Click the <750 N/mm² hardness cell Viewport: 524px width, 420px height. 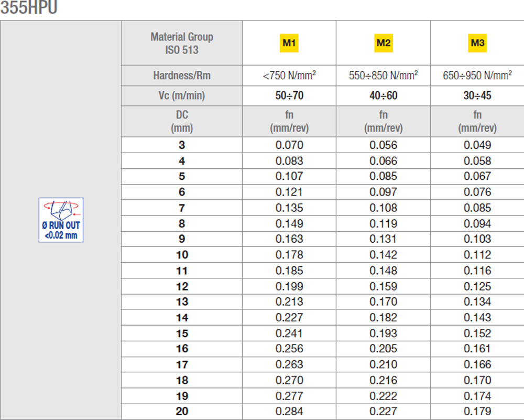click(x=289, y=75)
